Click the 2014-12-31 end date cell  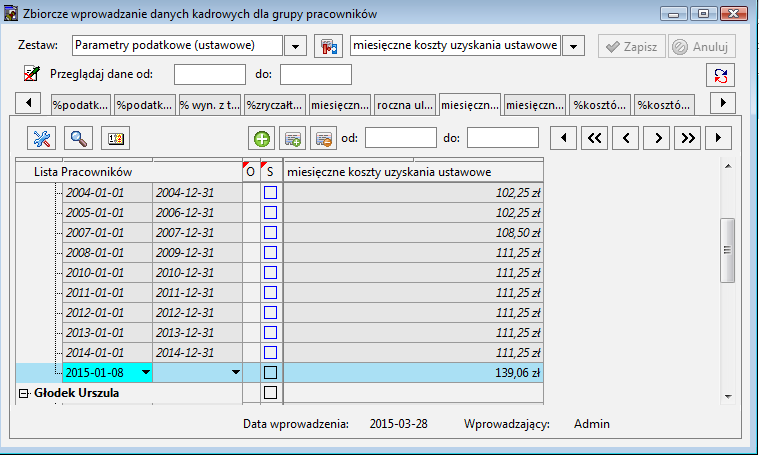point(197,352)
